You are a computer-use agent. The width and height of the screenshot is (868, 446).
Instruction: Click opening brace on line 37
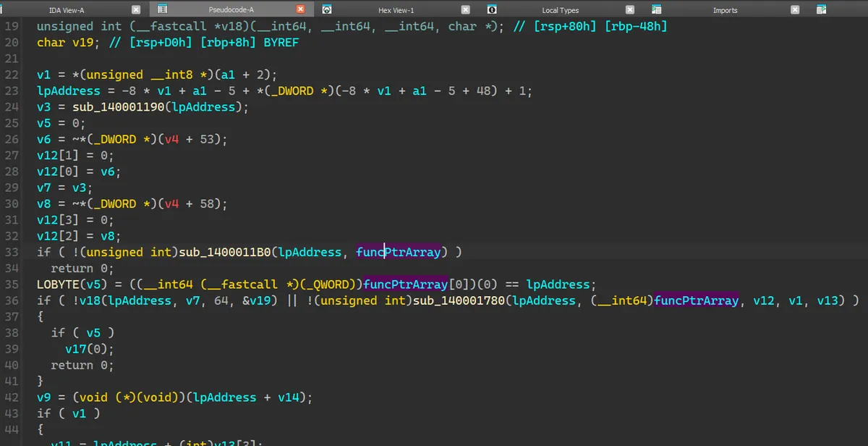[41, 316]
